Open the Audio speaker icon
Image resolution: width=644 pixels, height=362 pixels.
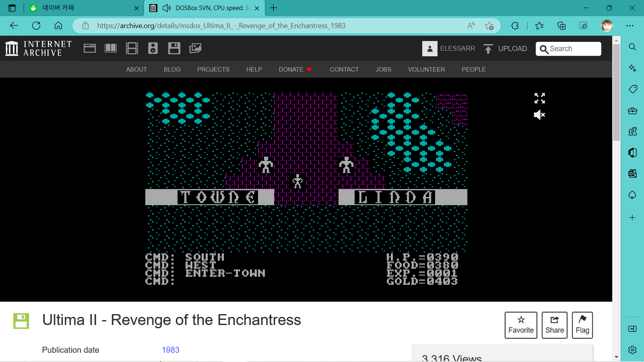tap(153, 48)
